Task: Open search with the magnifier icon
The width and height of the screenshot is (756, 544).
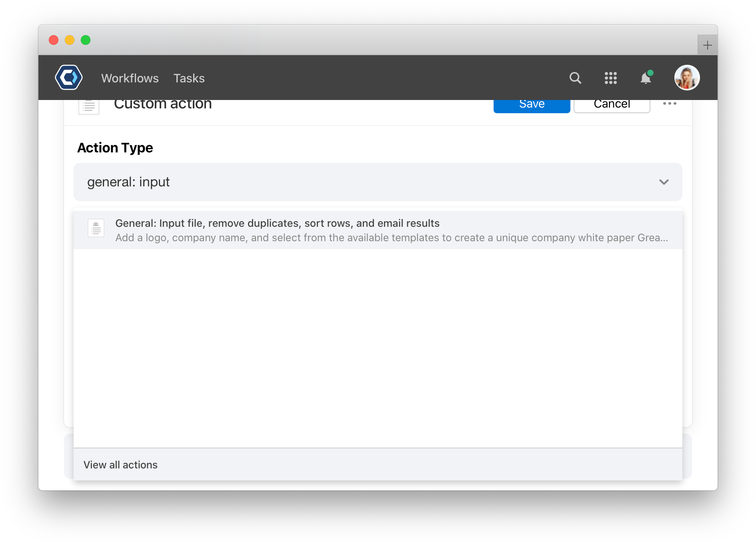Action: [x=575, y=78]
